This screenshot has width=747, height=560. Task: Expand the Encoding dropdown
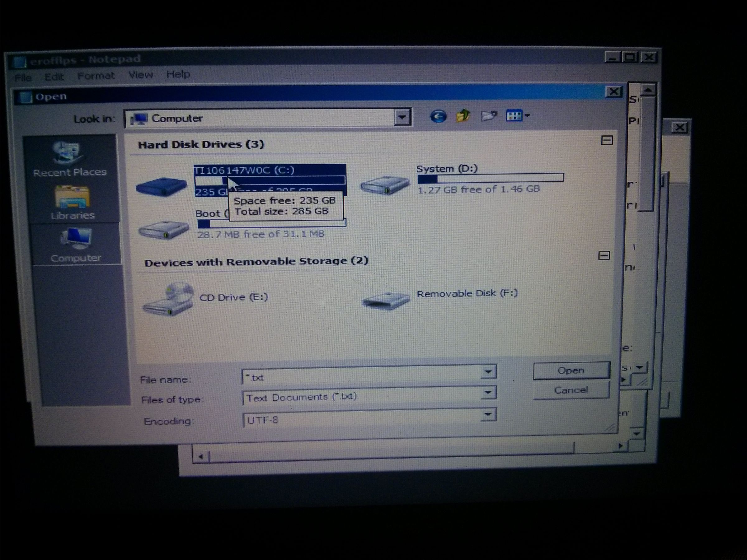tap(488, 414)
